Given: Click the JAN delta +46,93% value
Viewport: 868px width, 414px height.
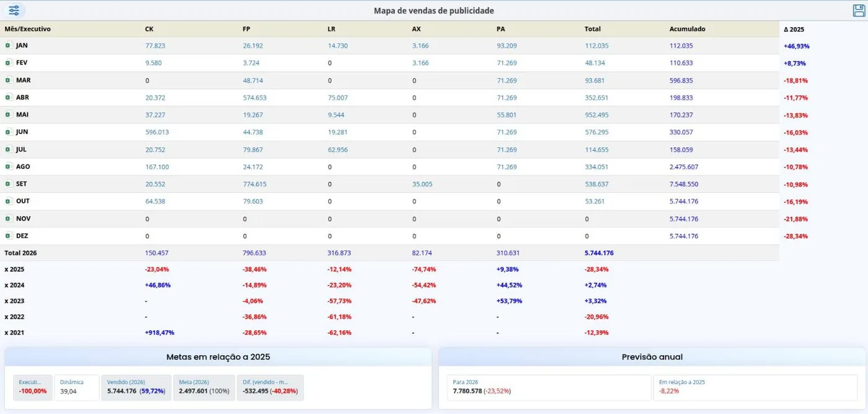Looking at the screenshot, I should tap(796, 46).
